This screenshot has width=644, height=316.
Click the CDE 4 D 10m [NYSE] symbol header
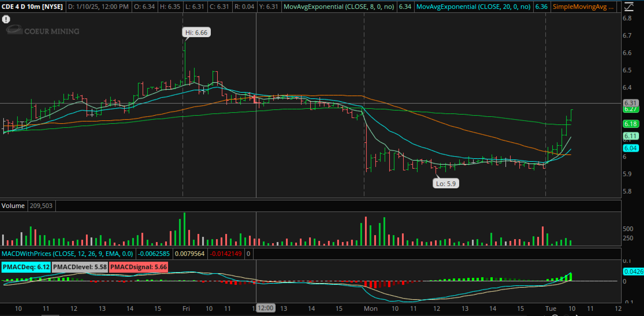pos(32,7)
